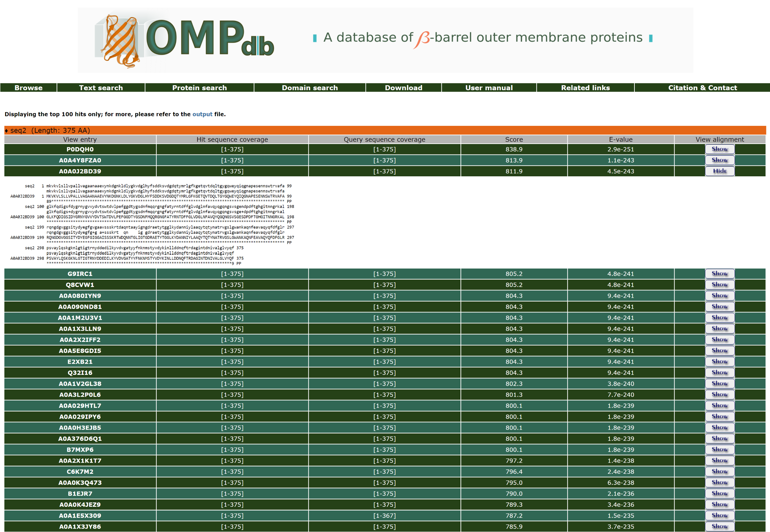Screen dimensions: 770x532
Task: Show alignment for B7MXP6
Action: tap(720, 450)
